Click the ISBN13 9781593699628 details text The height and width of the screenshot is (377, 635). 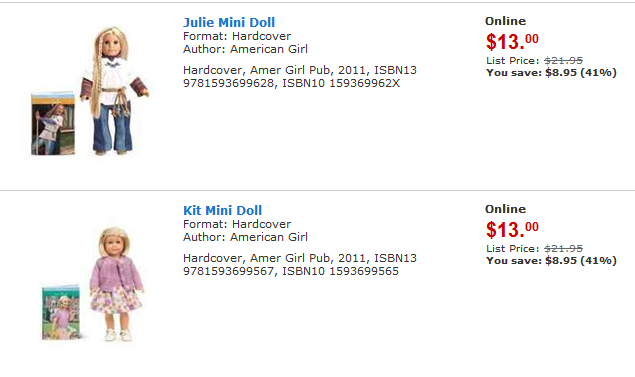[300, 77]
